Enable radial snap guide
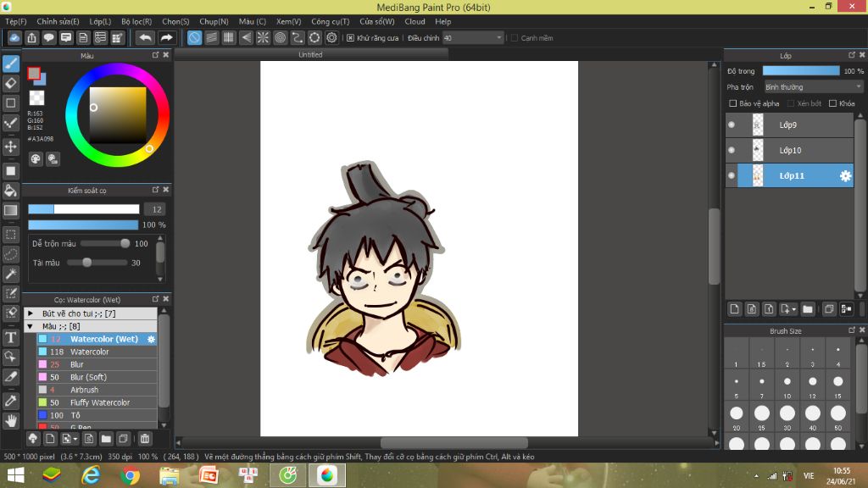 coord(263,37)
